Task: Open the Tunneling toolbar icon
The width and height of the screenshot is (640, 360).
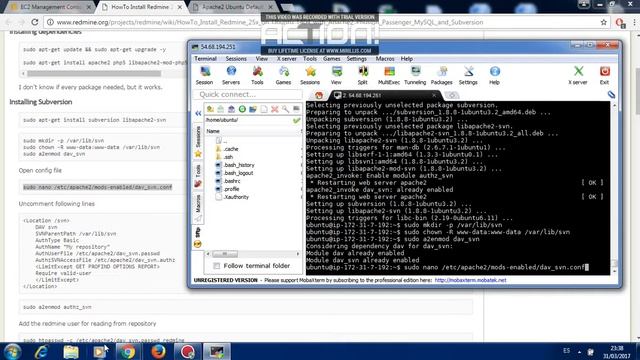Action: (415, 76)
